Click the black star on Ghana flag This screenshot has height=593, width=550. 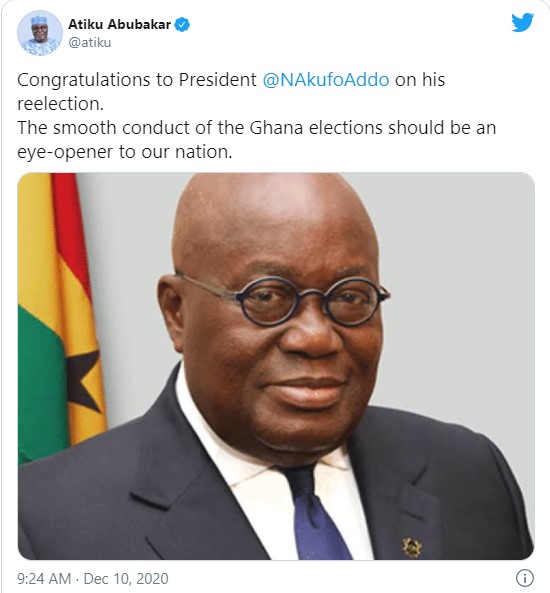pyautogui.click(x=83, y=381)
